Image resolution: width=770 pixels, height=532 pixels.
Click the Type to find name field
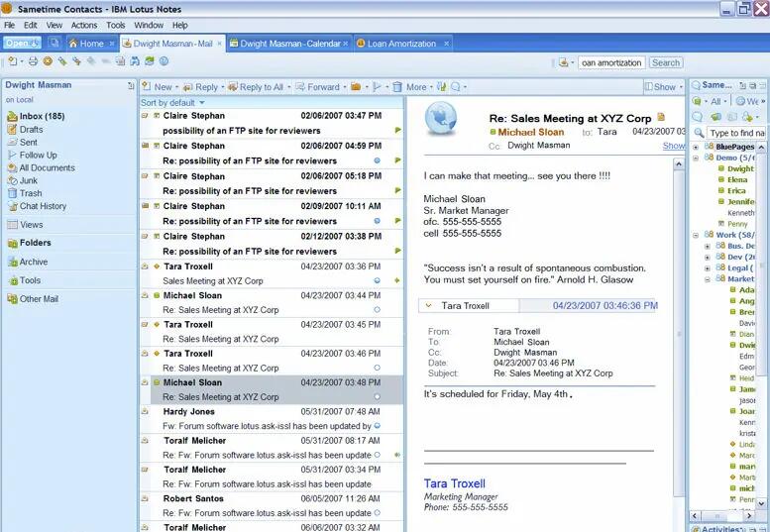(736, 133)
